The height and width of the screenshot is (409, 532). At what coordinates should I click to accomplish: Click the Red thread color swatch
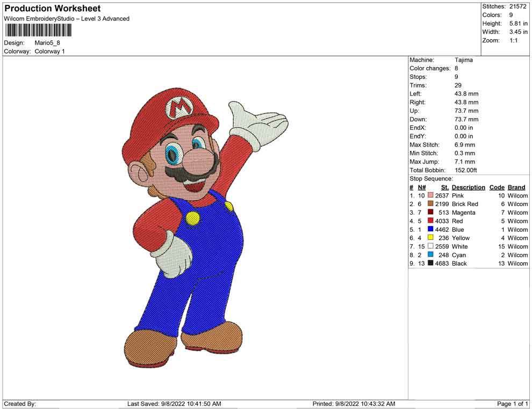pyautogui.click(x=430, y=221)
